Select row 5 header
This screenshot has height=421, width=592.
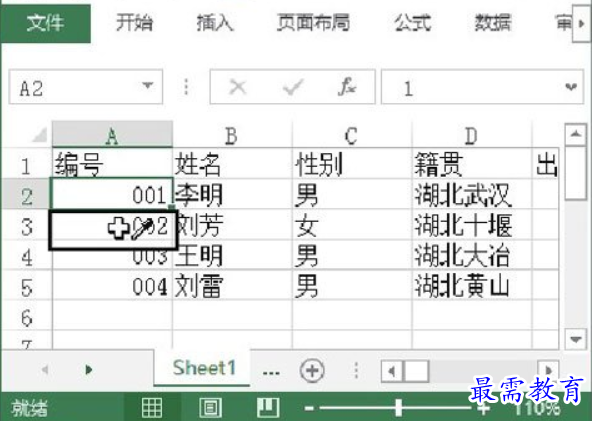coord(26,285)
